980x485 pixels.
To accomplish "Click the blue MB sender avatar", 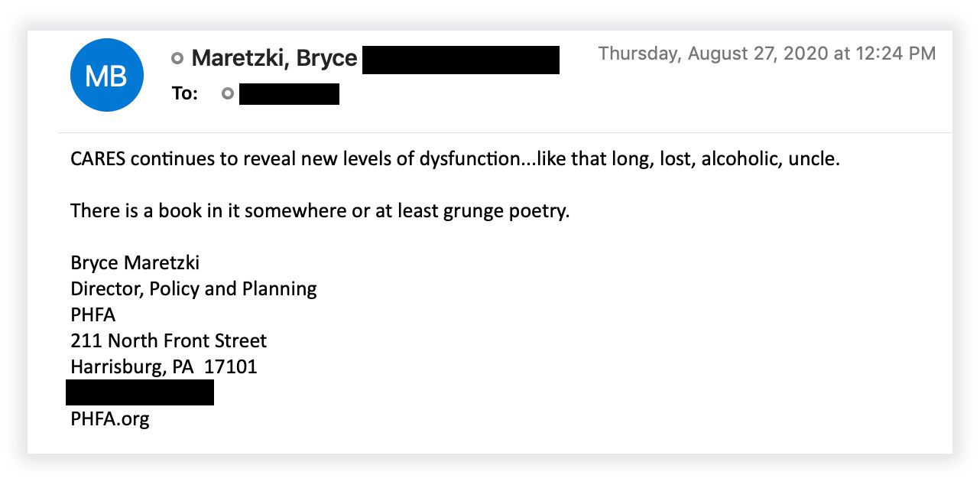I will [x=106, y=75].
